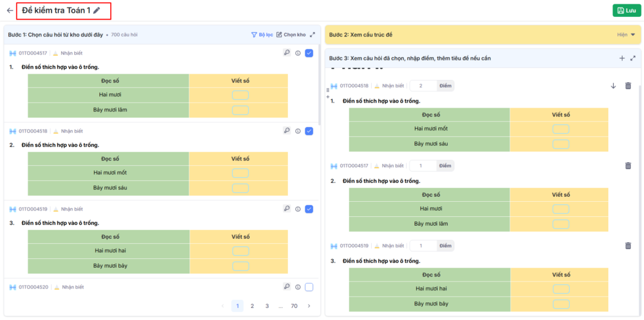Click the plus icon in the Bước 3 header
This screenshot has width=644, height=320.
pos(622,58)
